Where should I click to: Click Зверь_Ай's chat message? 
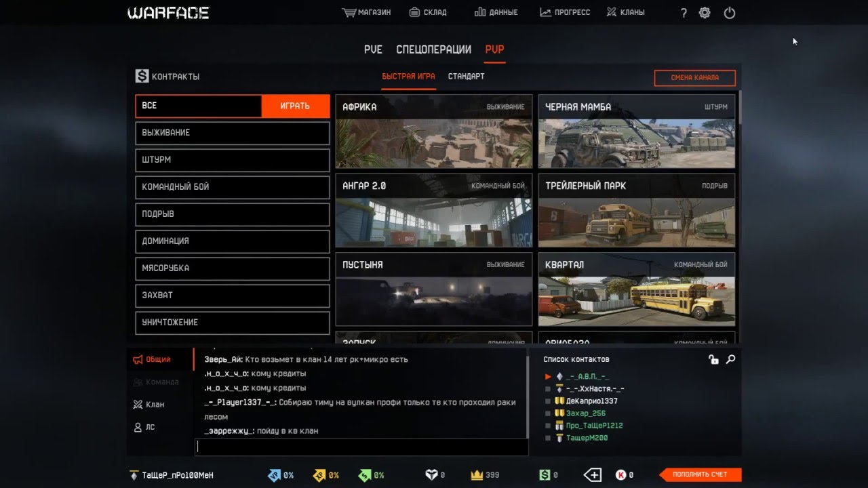pos(306,360)
